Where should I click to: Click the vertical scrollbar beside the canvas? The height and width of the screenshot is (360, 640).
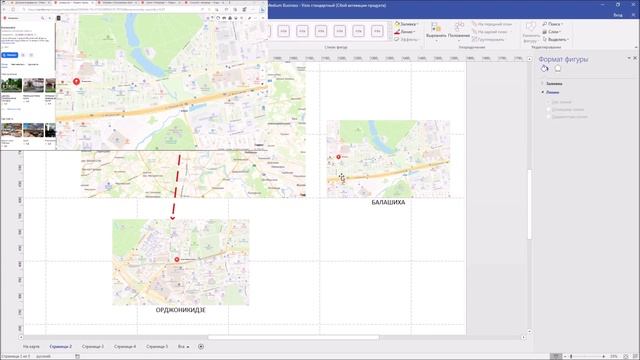(x=529, y=204)
